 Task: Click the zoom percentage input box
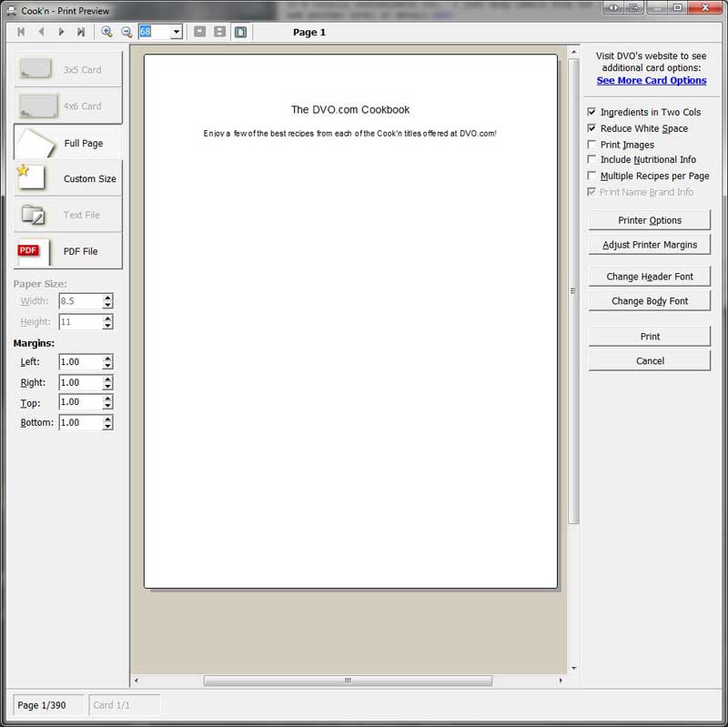155,32
